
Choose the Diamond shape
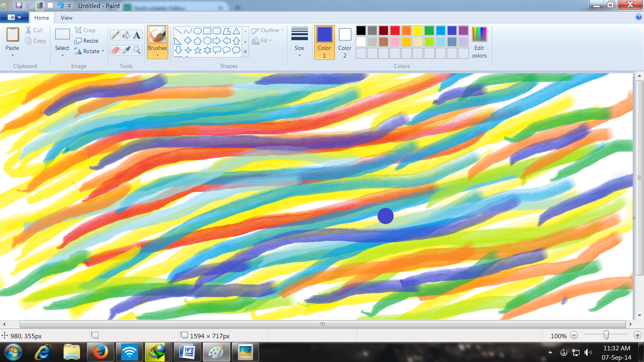tap(188, 41)
